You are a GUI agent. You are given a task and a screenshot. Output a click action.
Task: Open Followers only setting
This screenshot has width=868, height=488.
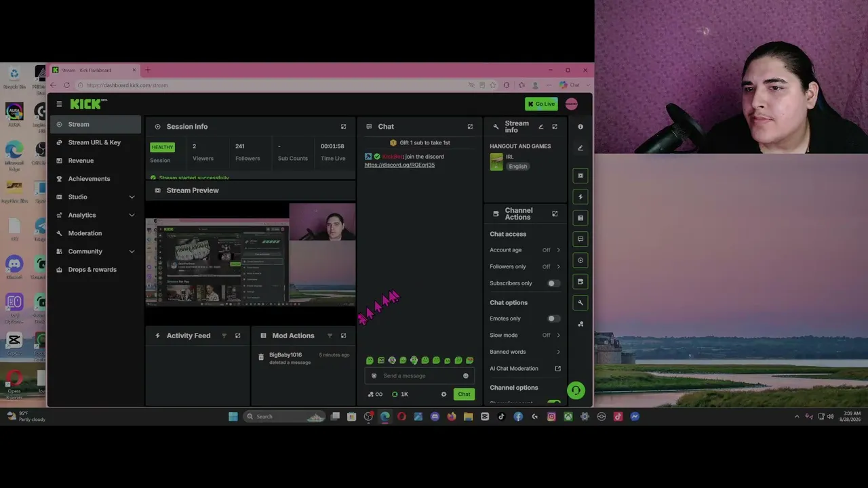[x=525, y=266]
